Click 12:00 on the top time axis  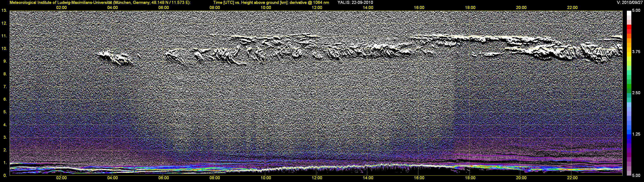click(x=317, y=8)
